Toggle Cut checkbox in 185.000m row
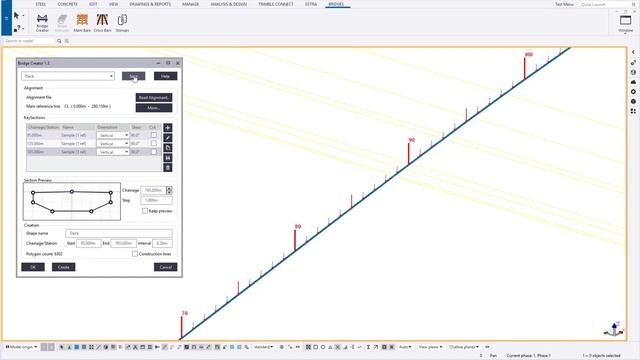 click(153, 152)
